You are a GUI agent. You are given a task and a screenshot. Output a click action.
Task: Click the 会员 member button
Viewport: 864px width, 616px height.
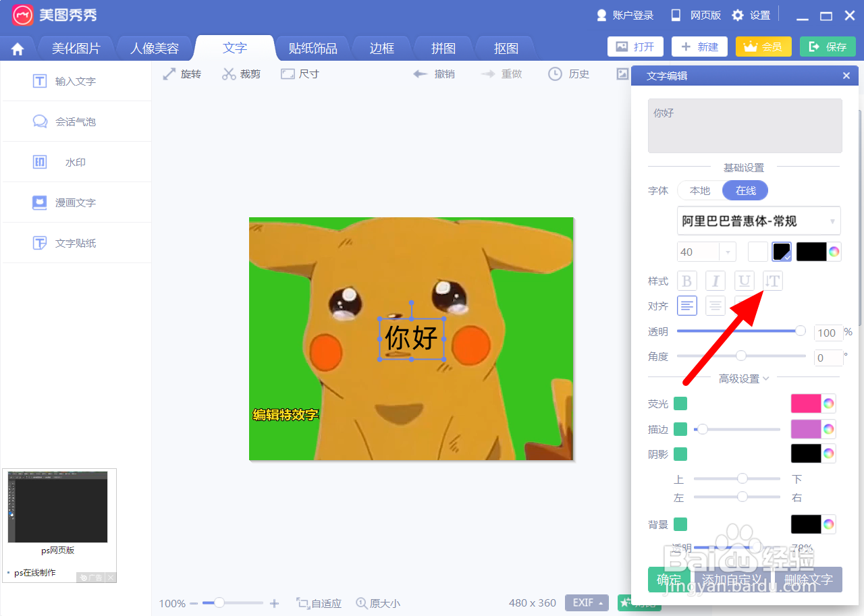763,47
